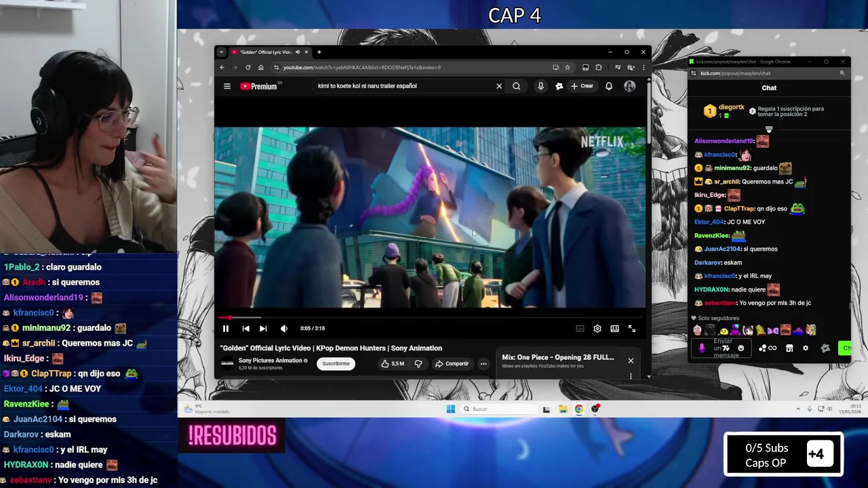868x488 pixels.
Task: Open Kick chat emote picker smiley
Action: pos(741,348)
